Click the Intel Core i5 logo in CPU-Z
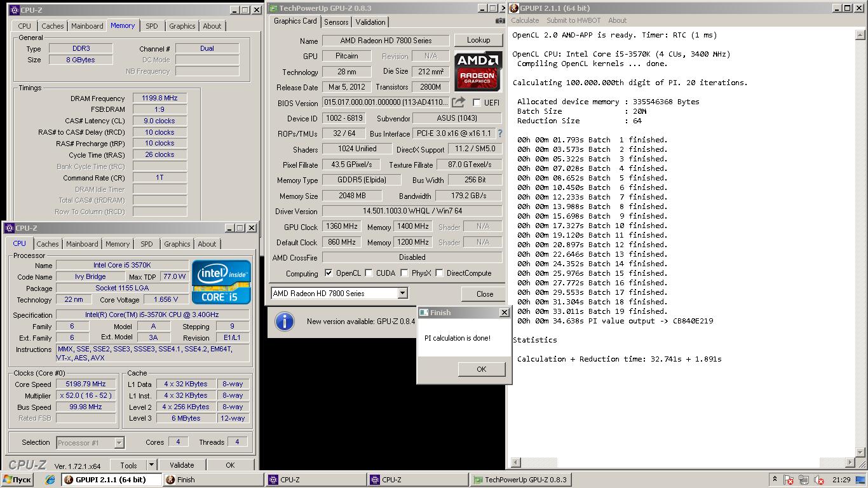The height and width of the screenshot is (488, 868). click(221, 281)
